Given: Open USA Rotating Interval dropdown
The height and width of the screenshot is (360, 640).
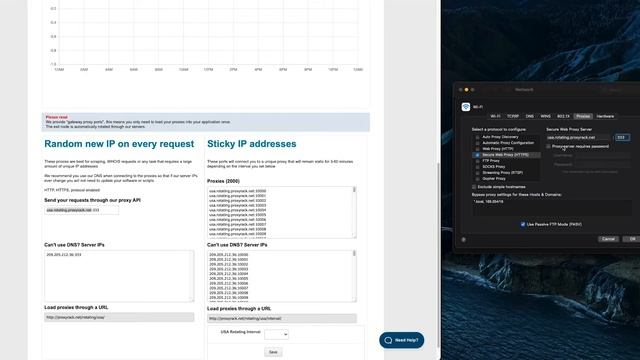Looking at the screenshot, I should (x=276, y=334).
